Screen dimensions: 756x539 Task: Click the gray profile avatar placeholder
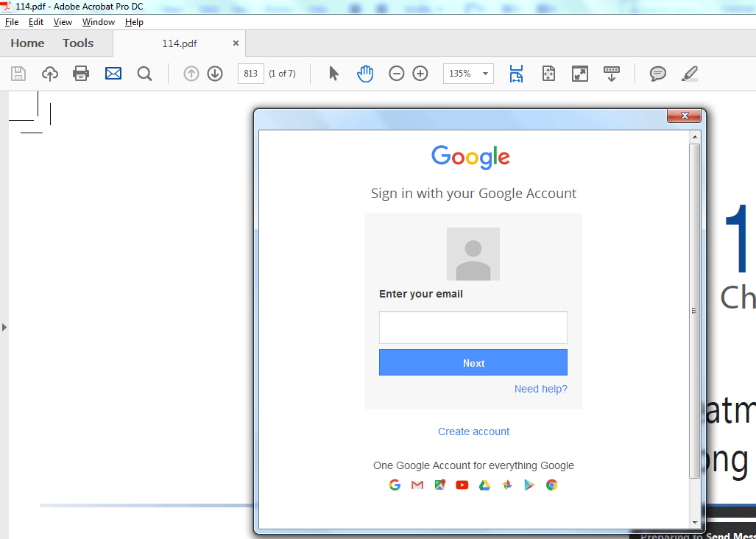pos(473,254)
